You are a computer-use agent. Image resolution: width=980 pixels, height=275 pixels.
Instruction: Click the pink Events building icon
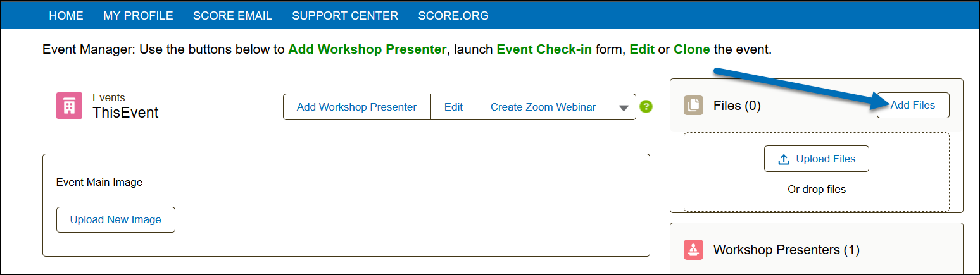pyautogui.click(x=69, y=106)
